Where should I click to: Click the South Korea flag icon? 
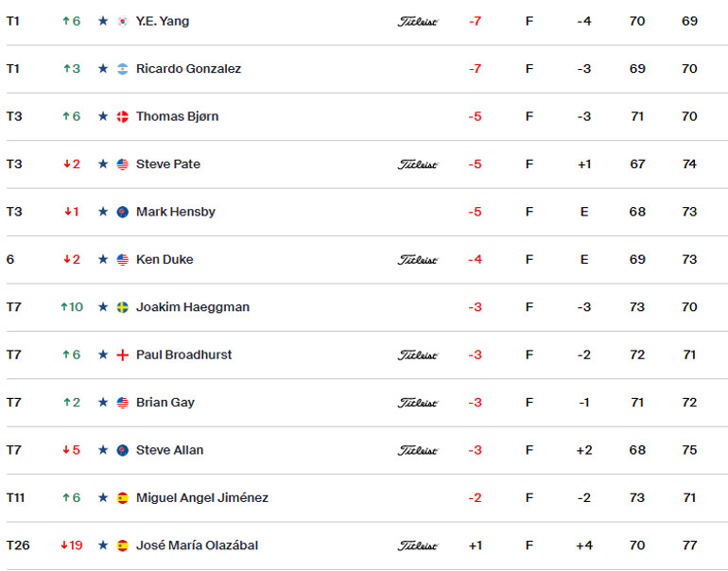tap(123, 21)
